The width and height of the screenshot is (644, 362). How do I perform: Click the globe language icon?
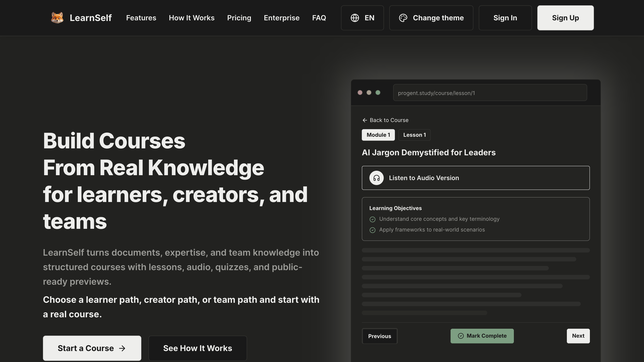click(x=355, y=18)
